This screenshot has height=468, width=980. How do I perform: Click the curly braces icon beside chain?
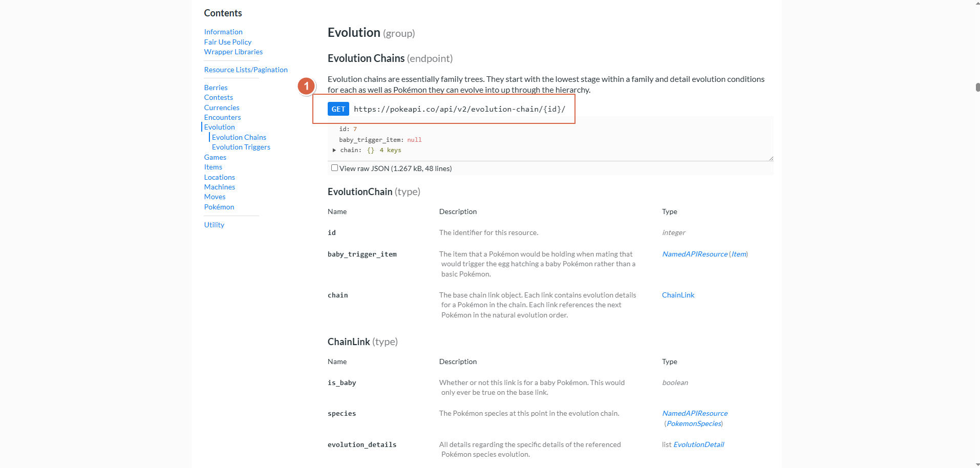click(x=371, y=150)
